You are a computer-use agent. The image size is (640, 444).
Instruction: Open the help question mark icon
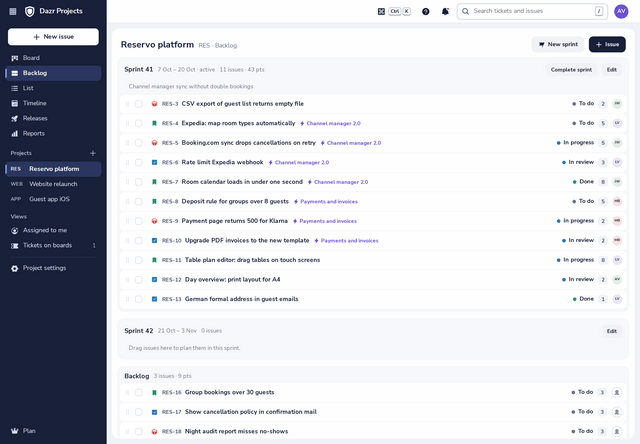425,11
